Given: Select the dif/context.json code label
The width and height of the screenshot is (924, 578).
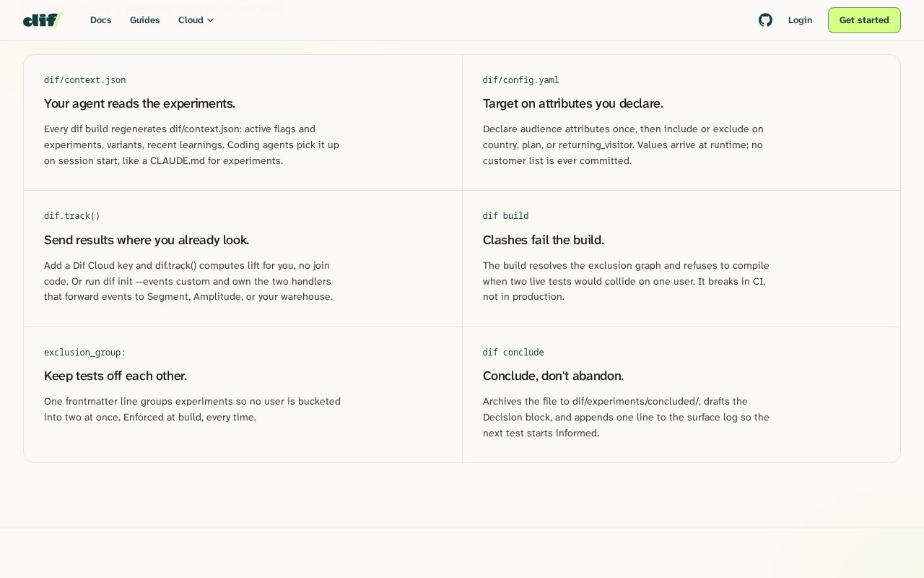Looking at the screenshot, I should pos(85,80).
